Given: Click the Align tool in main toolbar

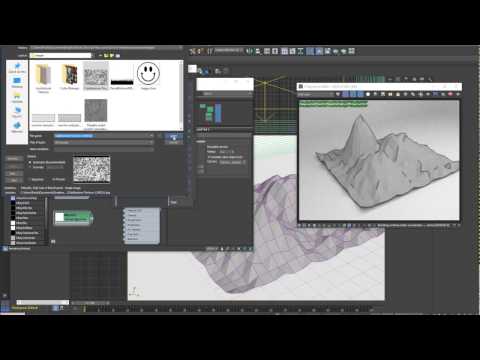Looking at the screenshot, I should 258,51.
